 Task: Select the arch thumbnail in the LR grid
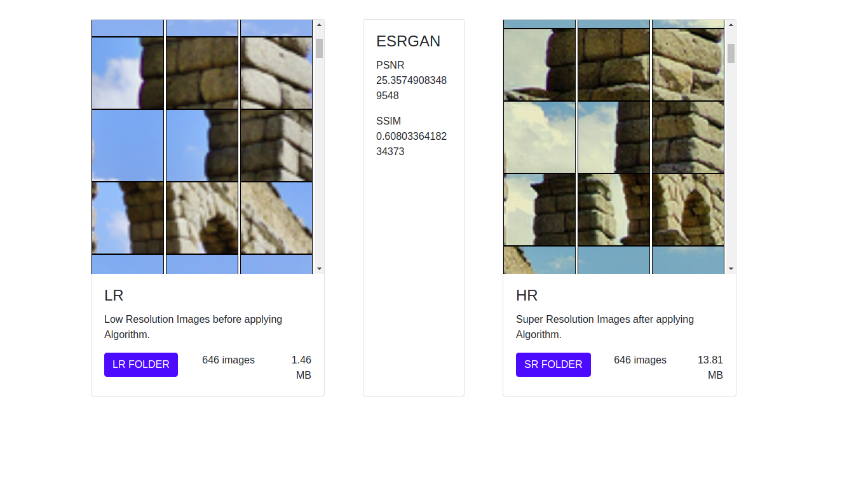(201, 217)
